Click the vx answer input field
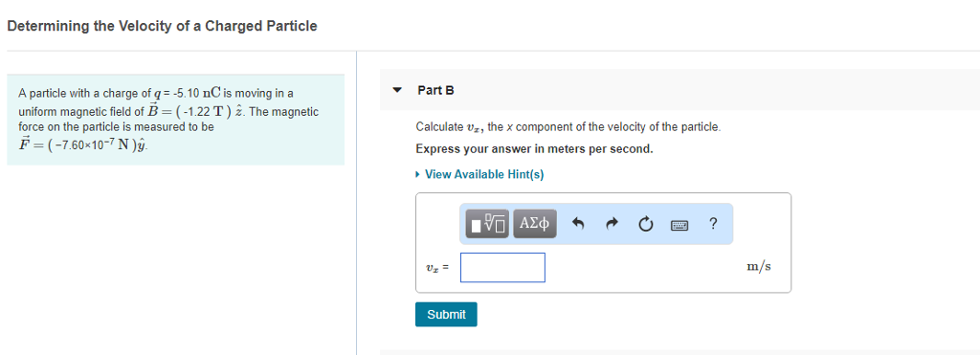The width and height of the screenshot is (980, 355). 502,268
